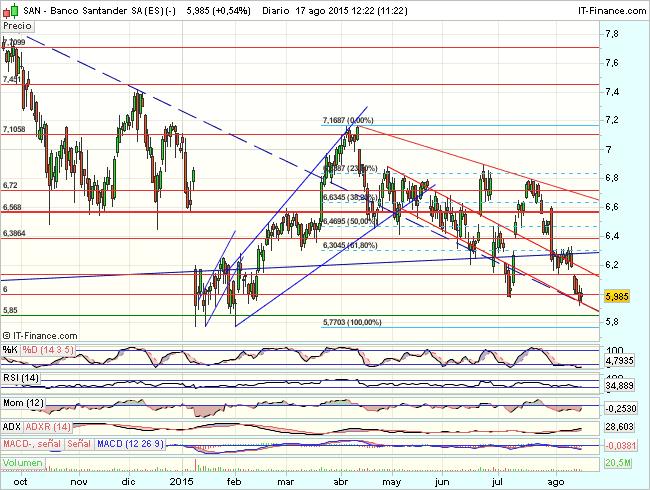Click the ADX indicator label
Viewport: 650px width, 490px height.
12,427
